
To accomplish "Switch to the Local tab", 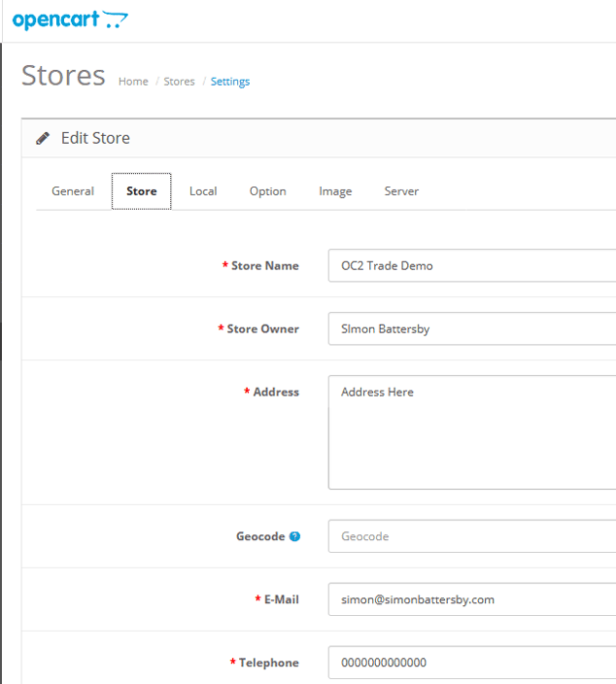I will coord(203,191).
